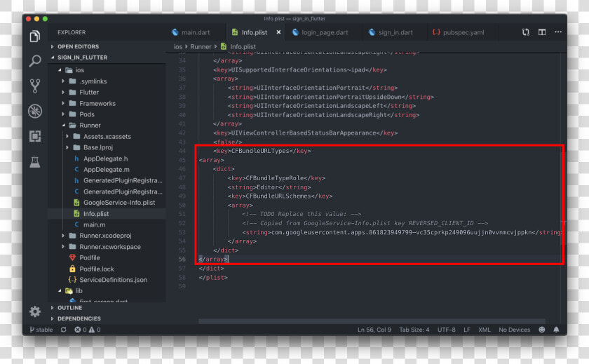Open the Podfile
The width and height of the screenshot is (589, 364).
[90, 257]
